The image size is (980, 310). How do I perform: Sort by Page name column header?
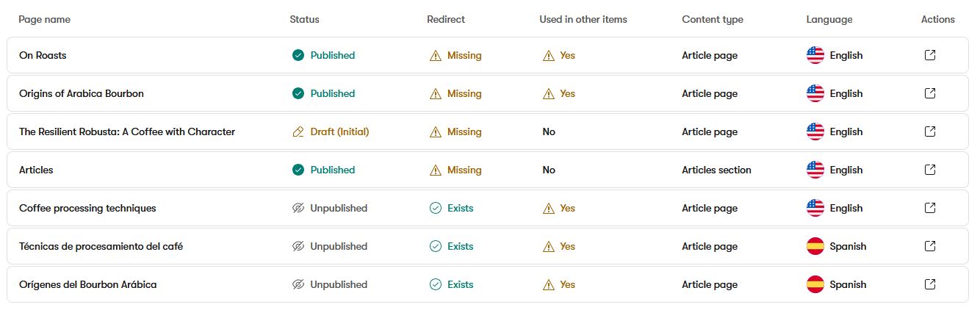(x=45, y=20)
